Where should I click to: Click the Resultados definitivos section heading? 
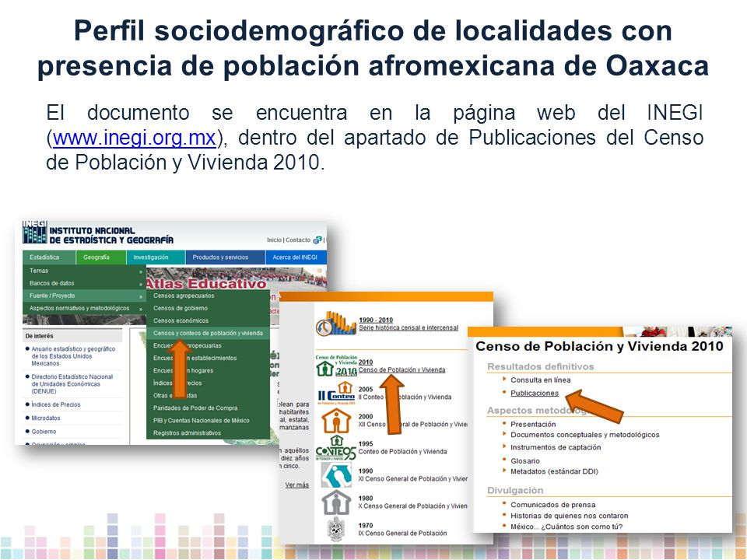[x=541, y=366]
